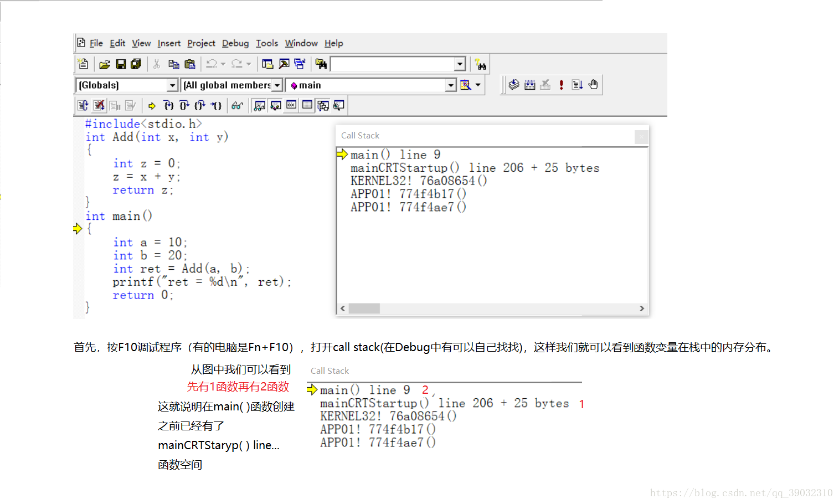Open the Debug menu
Screen dimensions: 839x504
coord(235,43)
